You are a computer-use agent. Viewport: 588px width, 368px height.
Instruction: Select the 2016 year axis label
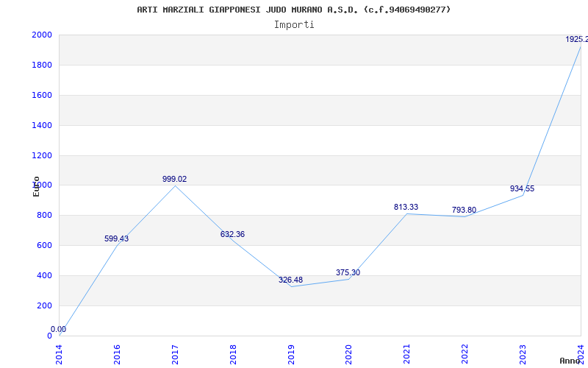click(117, 355)
